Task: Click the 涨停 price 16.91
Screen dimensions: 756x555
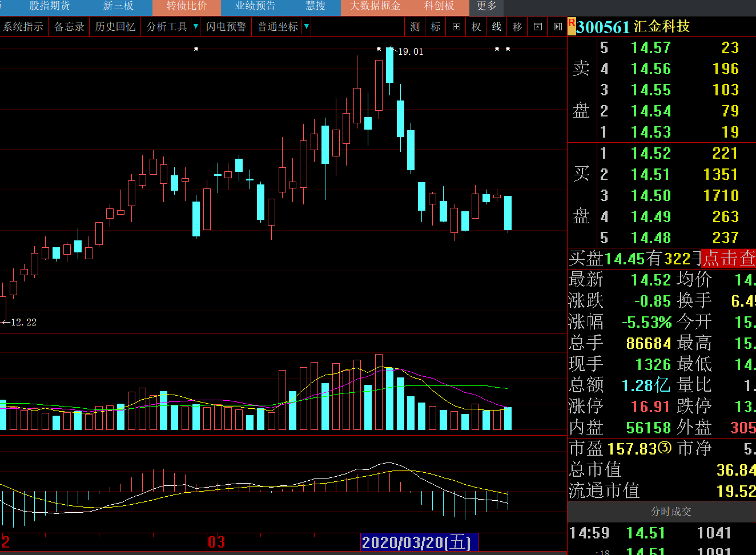Action: [x=650, y=407]
